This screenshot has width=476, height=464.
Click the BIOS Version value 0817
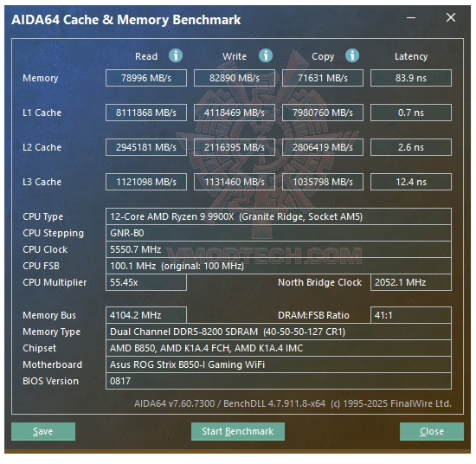pyautogui.click(x=279, y=381)
